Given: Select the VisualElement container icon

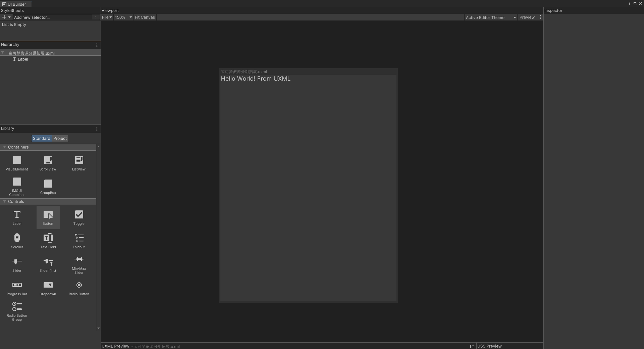Looking at the screenshot, I should pyautogui.click(x=17, y=160).
